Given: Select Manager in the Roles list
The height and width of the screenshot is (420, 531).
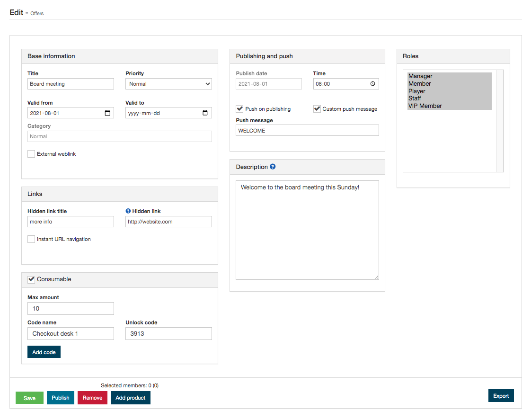Looking at the screenshot, I should tap(450, 76).
